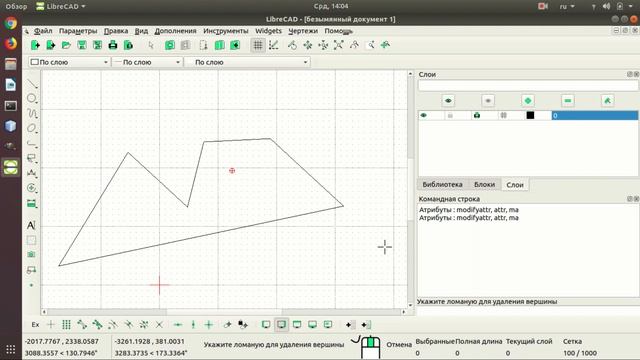Switch to the Библиотека tab

tap(442, 184)
